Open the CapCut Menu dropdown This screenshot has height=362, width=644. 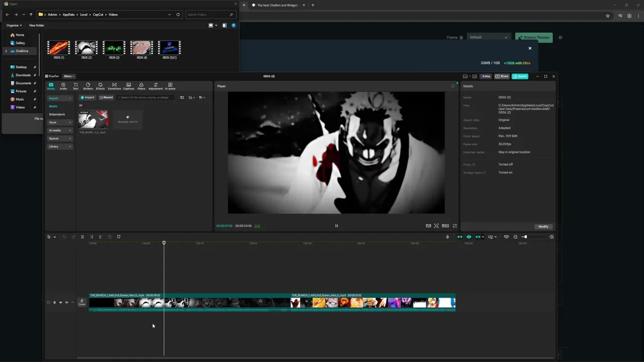(x=69, y=76)
